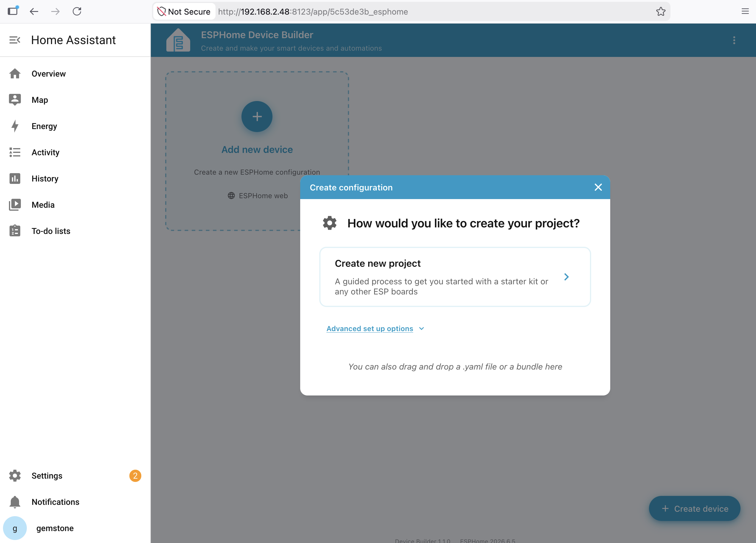Viewport: 756px width, 543px height.
Task: Click the ESPHome Device Builder logo
Action: 178,40
